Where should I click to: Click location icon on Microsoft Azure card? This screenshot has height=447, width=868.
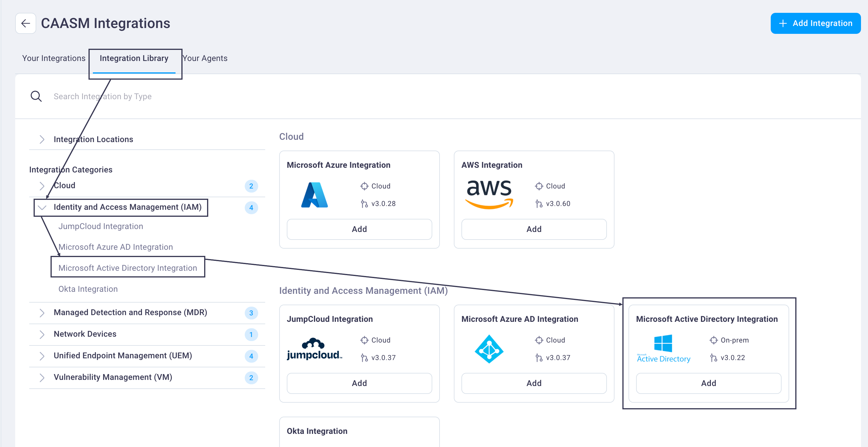[364, 186]
